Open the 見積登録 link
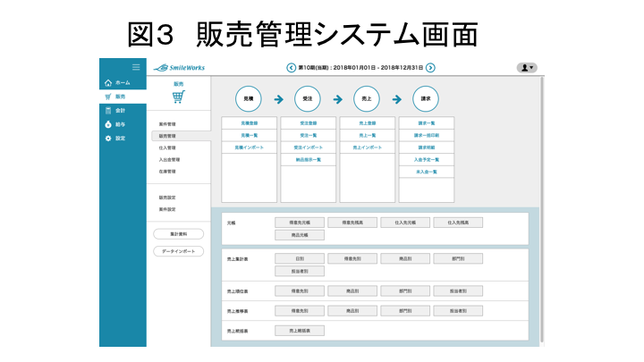This screenshot has height=362, width=644. click(250, 123)
